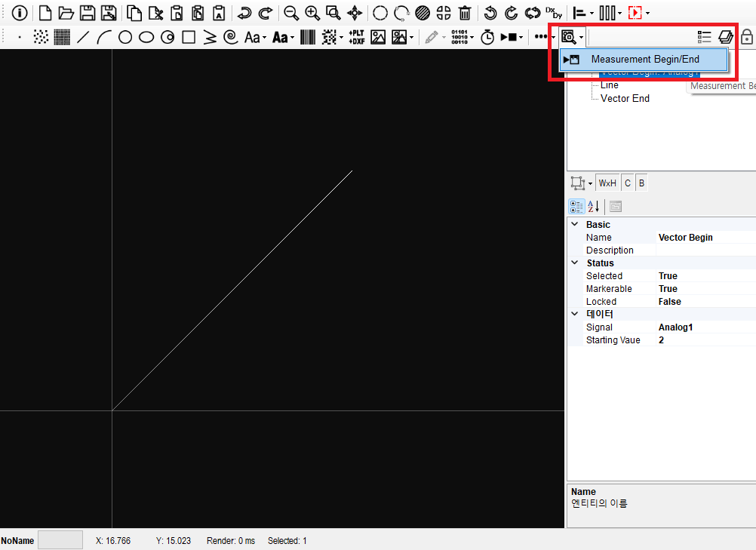Select the Vector End tree item
The image size is (756, 550).
click(x=625, y=98)
